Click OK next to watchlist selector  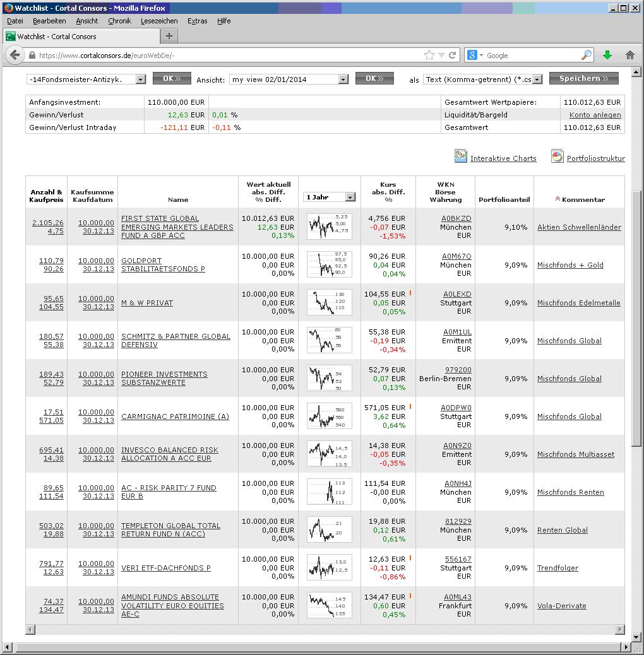[172, 78]
